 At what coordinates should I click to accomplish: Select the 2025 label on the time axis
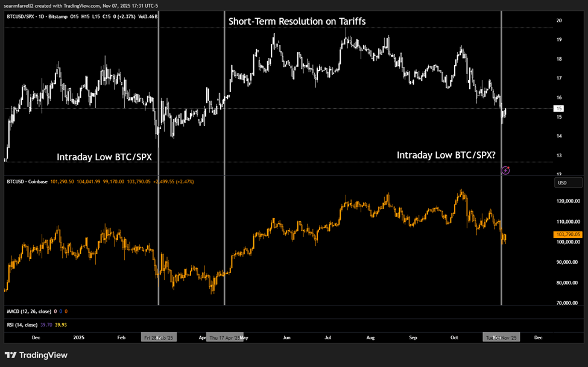pyautogui.click(x=78, y=337)
